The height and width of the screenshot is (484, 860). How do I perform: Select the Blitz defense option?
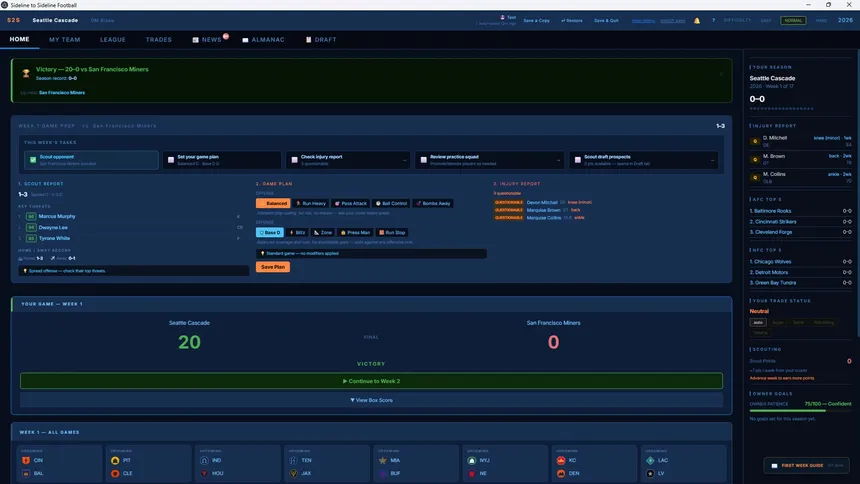point(297,232)
